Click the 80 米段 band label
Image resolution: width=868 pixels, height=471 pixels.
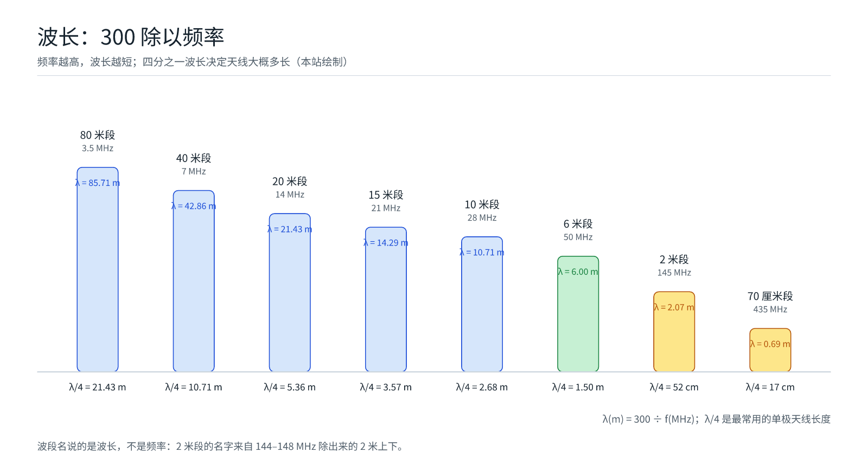coord(98,135)
